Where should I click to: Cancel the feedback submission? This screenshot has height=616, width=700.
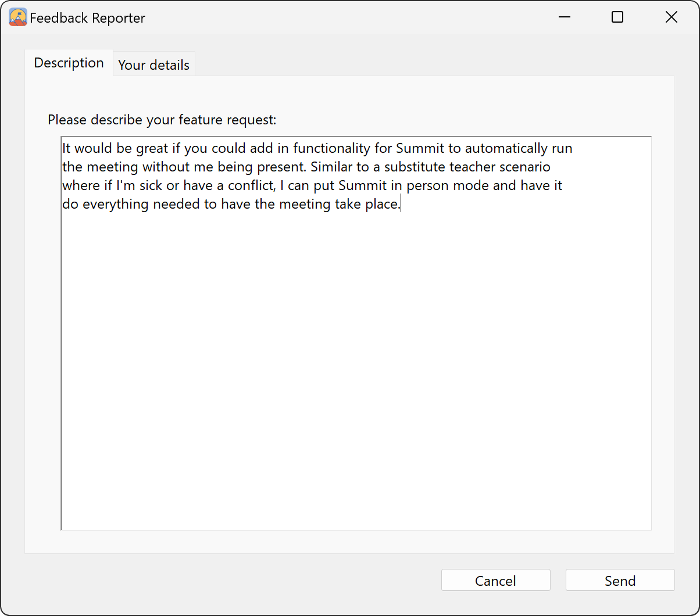495,580
